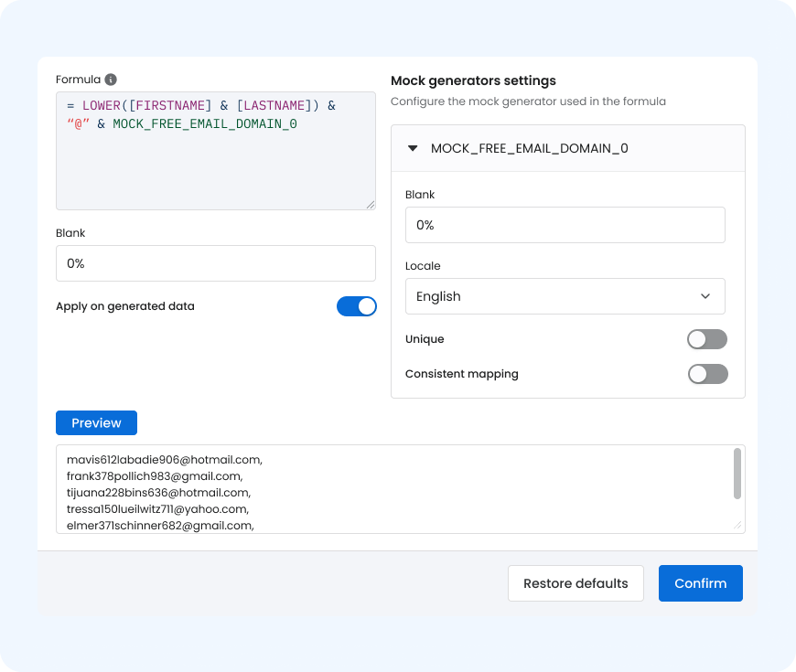Click tijuana228bins636@hotmail.com in preview output
The width and height of the screenshot is (796, 672).
(158, 493)
